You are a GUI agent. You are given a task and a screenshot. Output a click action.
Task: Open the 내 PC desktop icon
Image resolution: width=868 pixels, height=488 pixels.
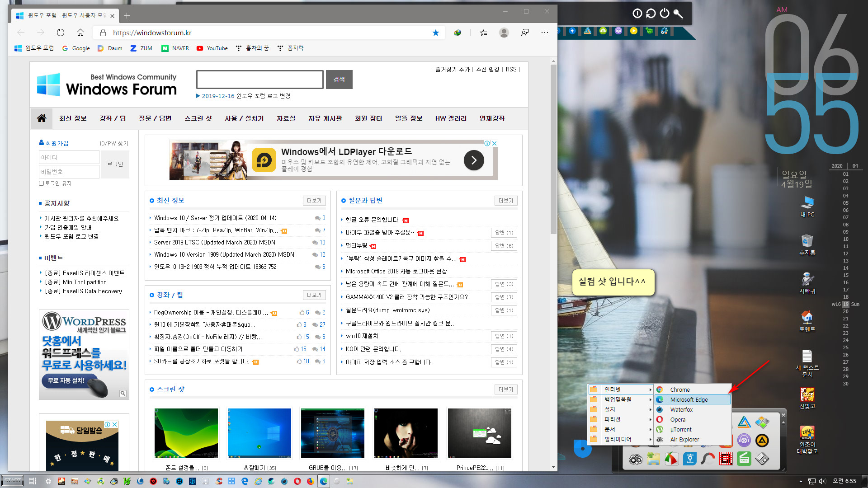[x=807, y=207]
